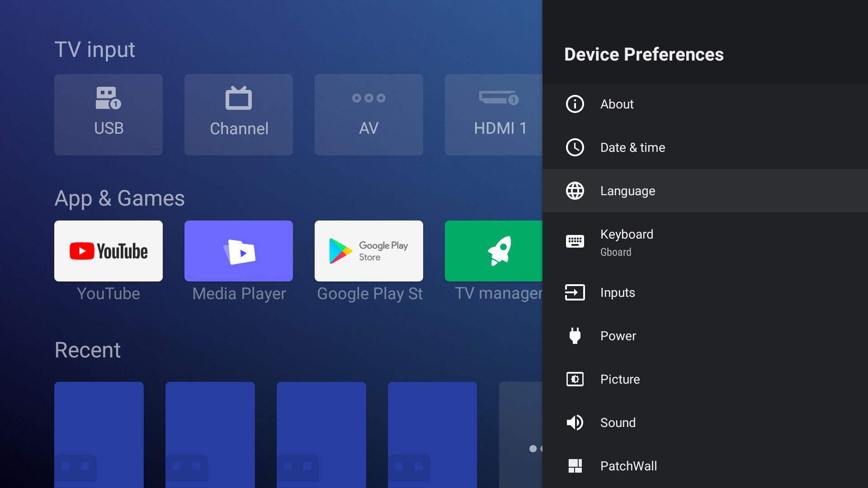This screenshot has width=868, height=488.
Task: Launch the YouTube app
Action: 108,251
